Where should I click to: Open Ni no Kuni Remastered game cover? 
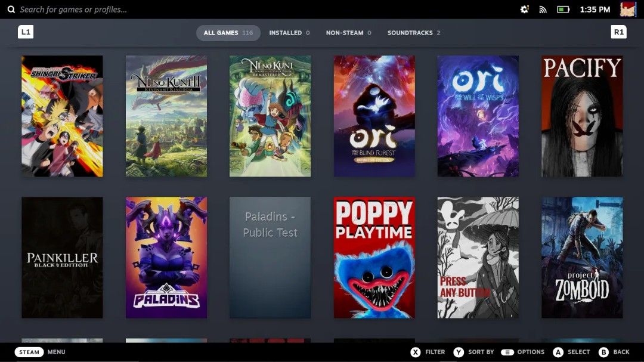(x=270, y=116)
